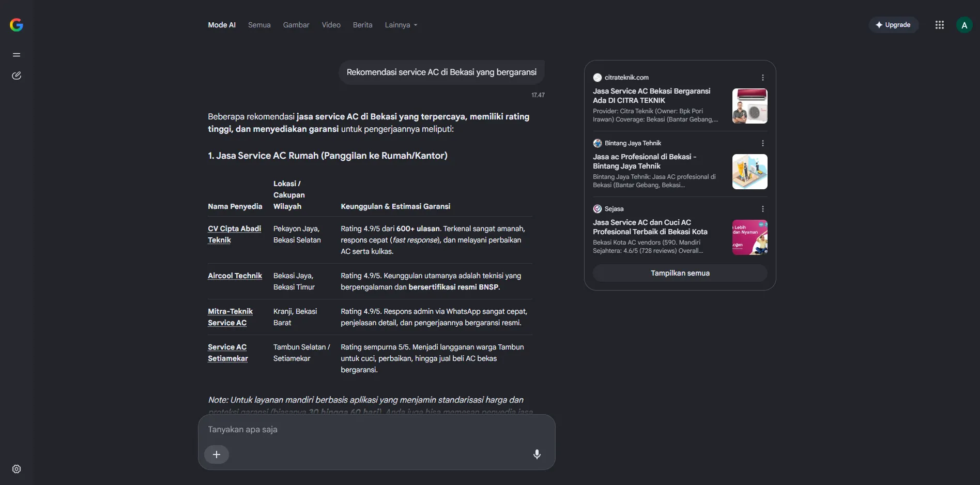Click the Upgrade button
Screen dimensions: 980x485
coord(893,25)
